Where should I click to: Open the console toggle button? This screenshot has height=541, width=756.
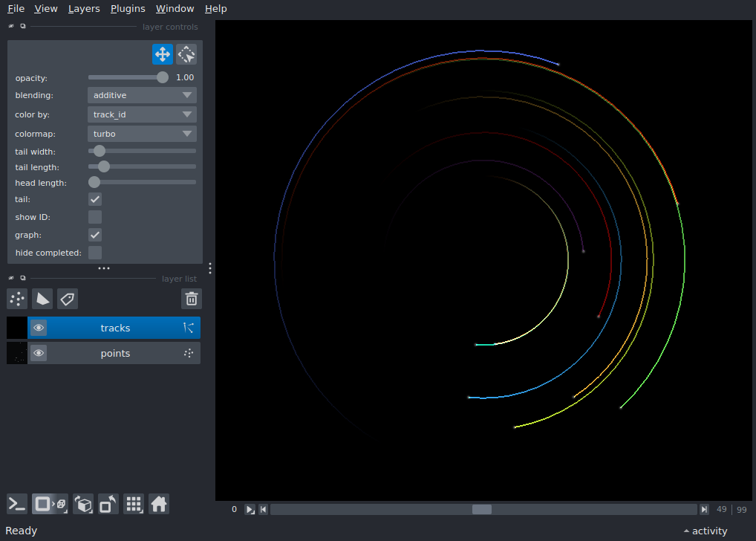17,505
